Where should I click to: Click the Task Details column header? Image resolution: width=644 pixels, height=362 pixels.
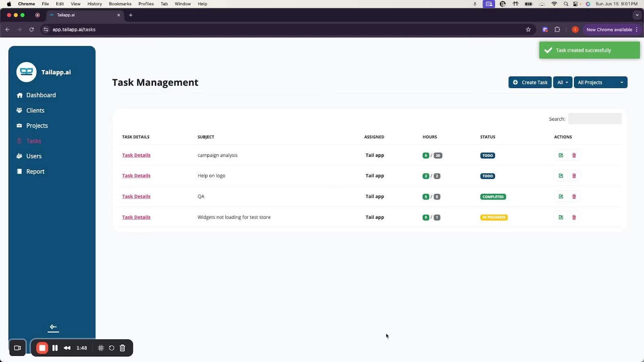click(136, 137)
